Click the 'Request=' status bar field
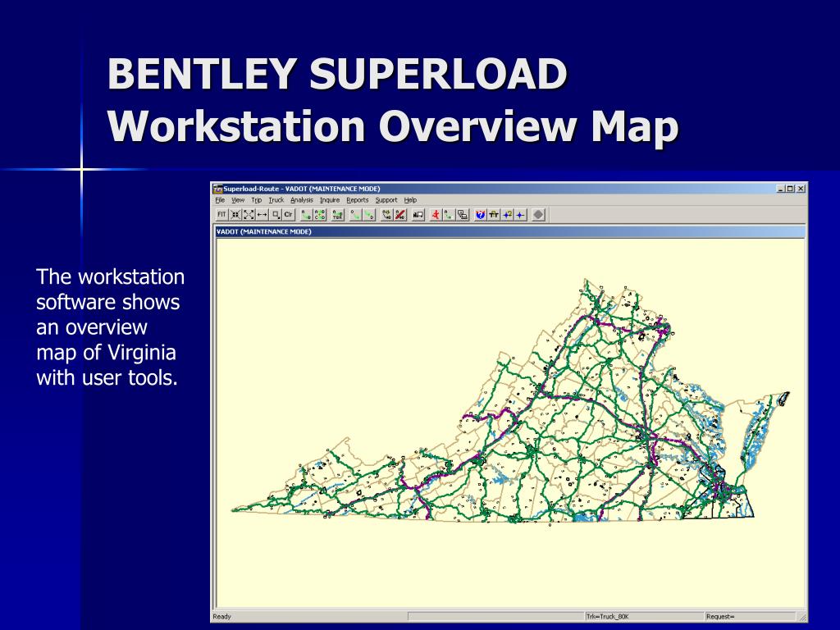Viewport: 840px width, 630px height. click(750, 617)
